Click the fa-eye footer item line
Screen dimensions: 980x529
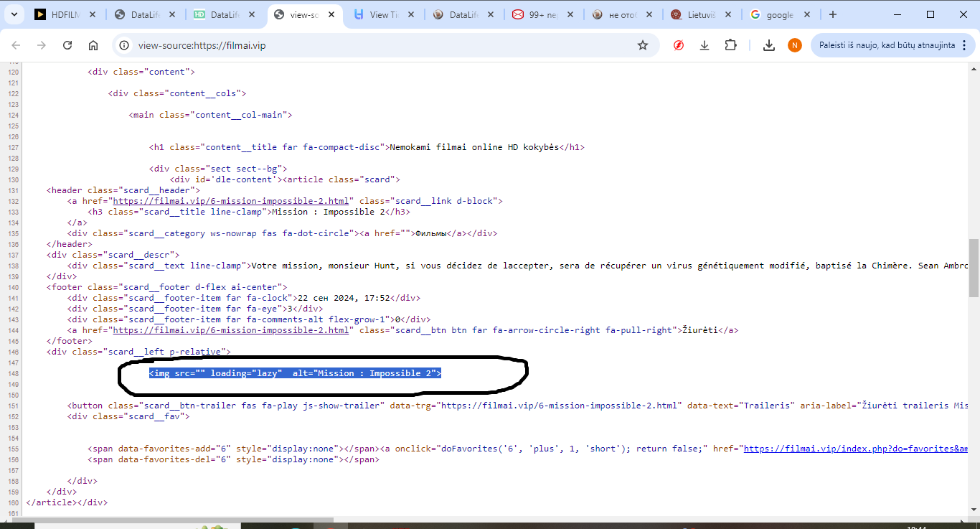click(195, 309)
